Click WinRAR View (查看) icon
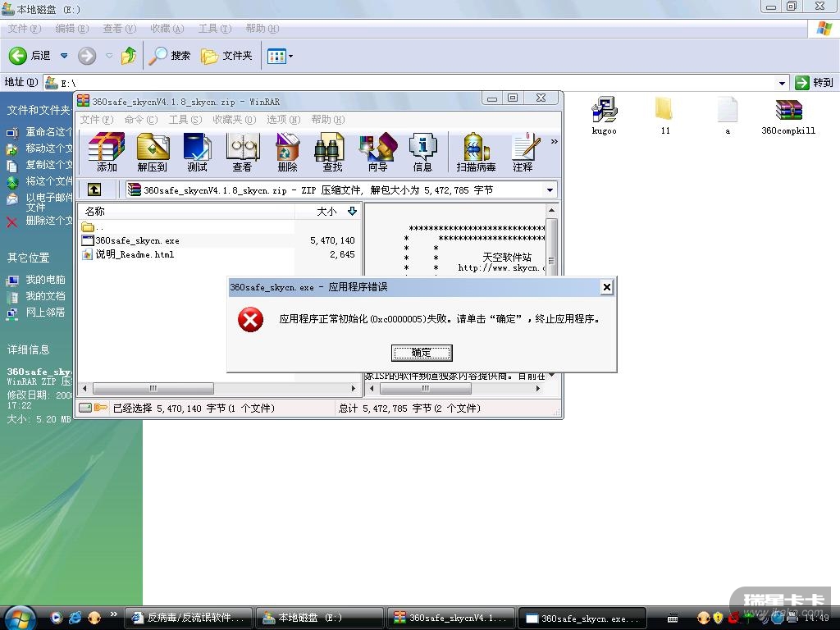This screenshot has height=630, width=840. (242, 152)
